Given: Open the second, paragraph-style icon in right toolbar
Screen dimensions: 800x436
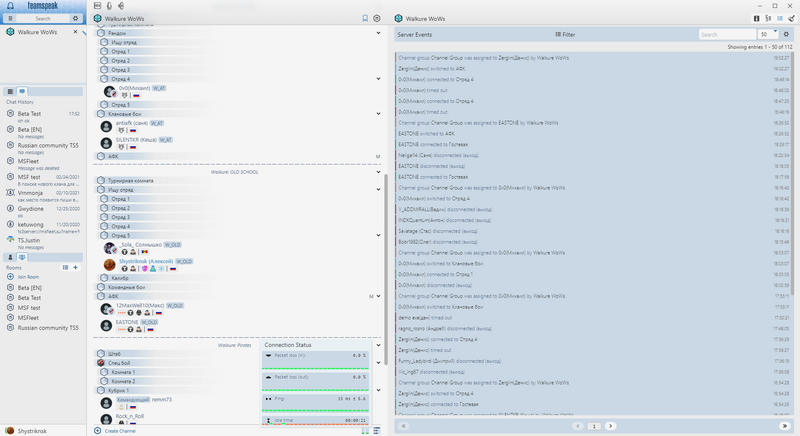Looking at the screenshot, I should 768,18.
